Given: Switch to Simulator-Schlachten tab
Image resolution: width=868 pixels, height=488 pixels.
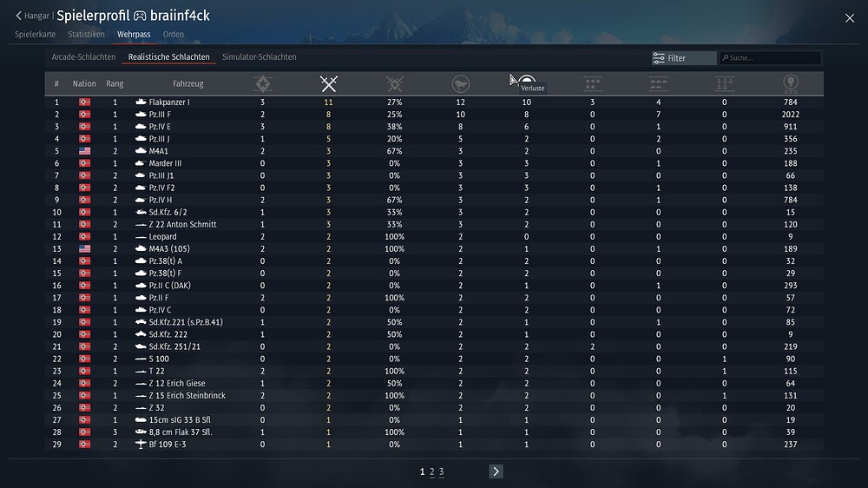Looking at the screenshot, I should pyautogui.click(x=259, y=57).
